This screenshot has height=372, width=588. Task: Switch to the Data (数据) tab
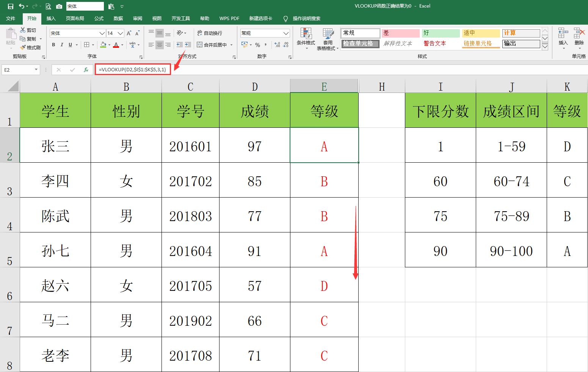click(118, 18)
